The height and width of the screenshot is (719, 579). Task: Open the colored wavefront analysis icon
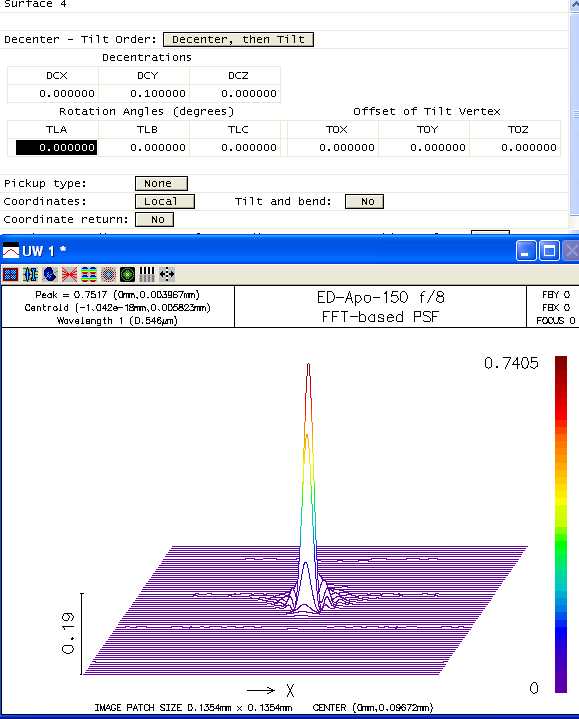click(x=88, y=275)
